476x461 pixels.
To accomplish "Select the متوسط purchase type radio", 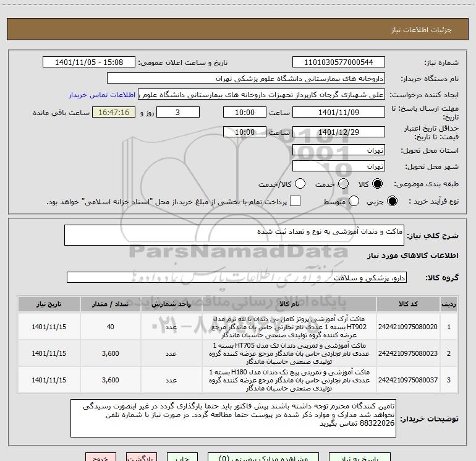I will pyautogui.click(x=354, y=201).
